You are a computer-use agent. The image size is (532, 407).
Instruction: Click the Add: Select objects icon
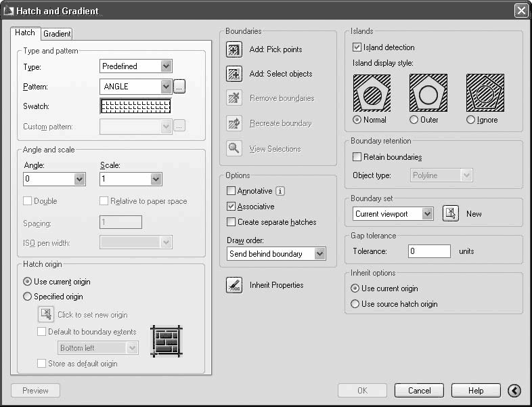click(234, 74)
